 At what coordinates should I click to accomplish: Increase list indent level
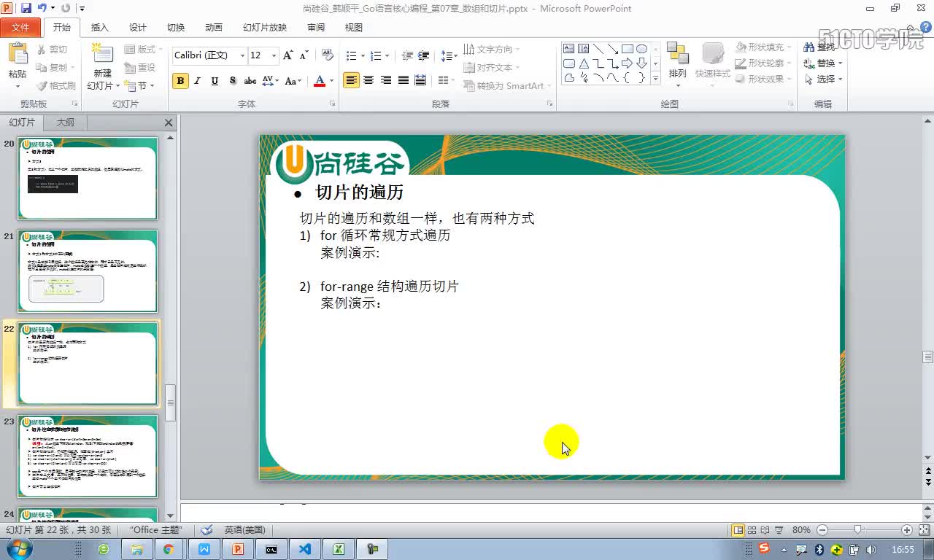click(x=423, y=55)
